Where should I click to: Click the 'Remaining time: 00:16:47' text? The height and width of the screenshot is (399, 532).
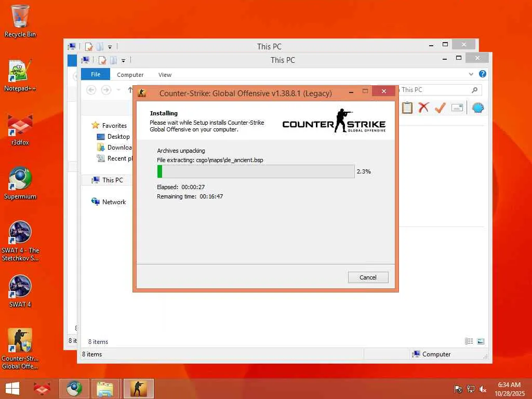pyautogui.click(x=190, y=196)
